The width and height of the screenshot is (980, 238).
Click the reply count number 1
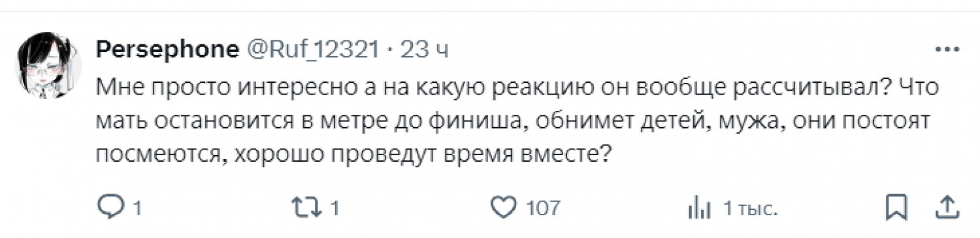click(138, 209)
